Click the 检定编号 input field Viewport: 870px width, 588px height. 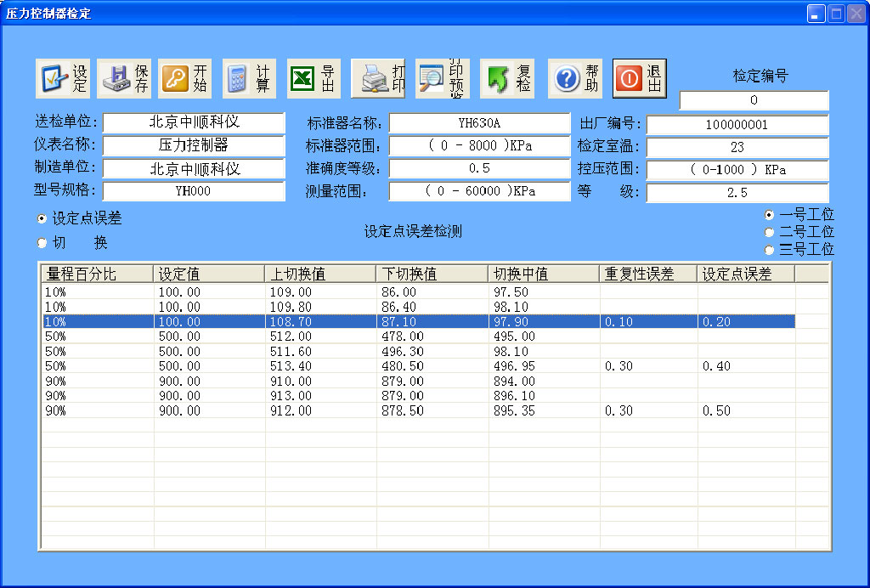[754, 100]
